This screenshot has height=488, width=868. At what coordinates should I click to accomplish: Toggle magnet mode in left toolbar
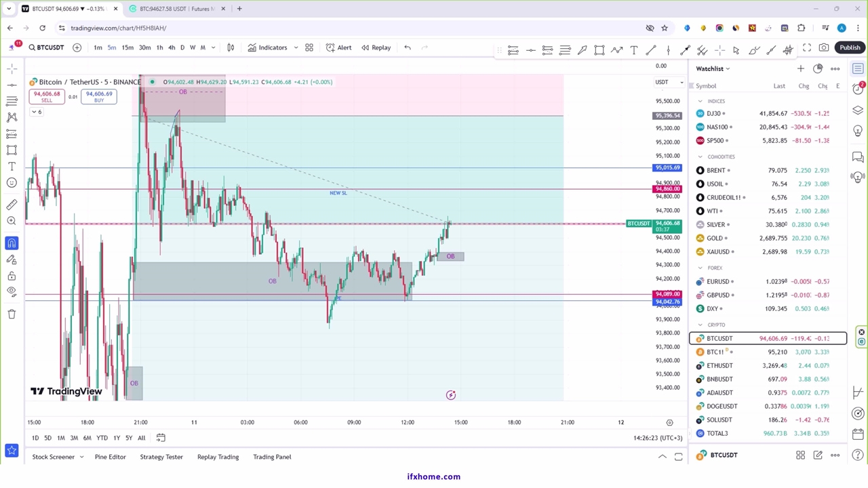12,243
